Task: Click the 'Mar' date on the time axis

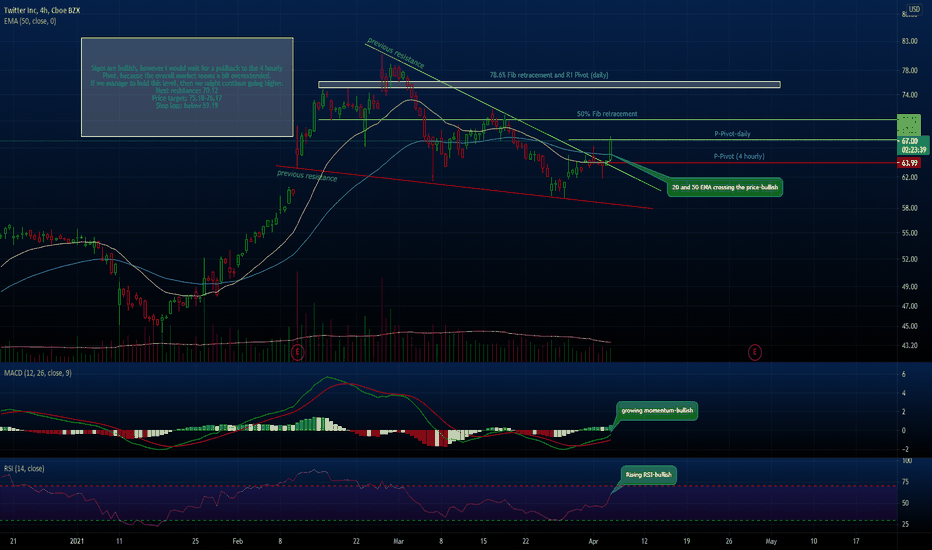Action: point(398,541)
